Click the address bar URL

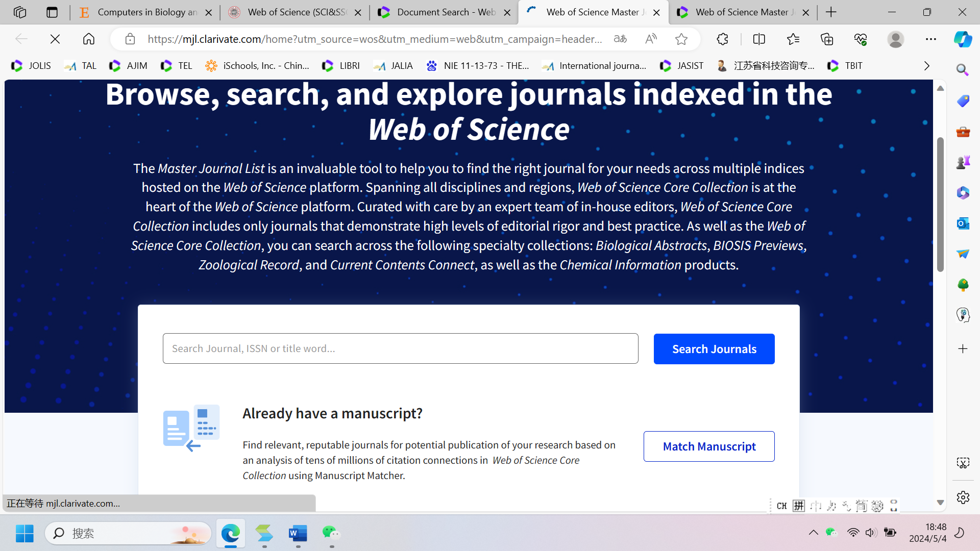pyautogui.click(x=375, y=39)
